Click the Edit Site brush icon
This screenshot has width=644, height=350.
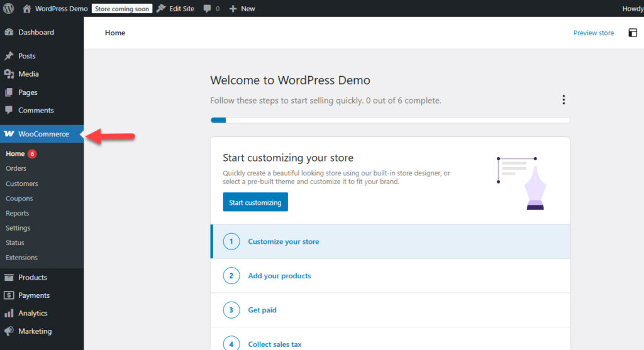(161, 8)
